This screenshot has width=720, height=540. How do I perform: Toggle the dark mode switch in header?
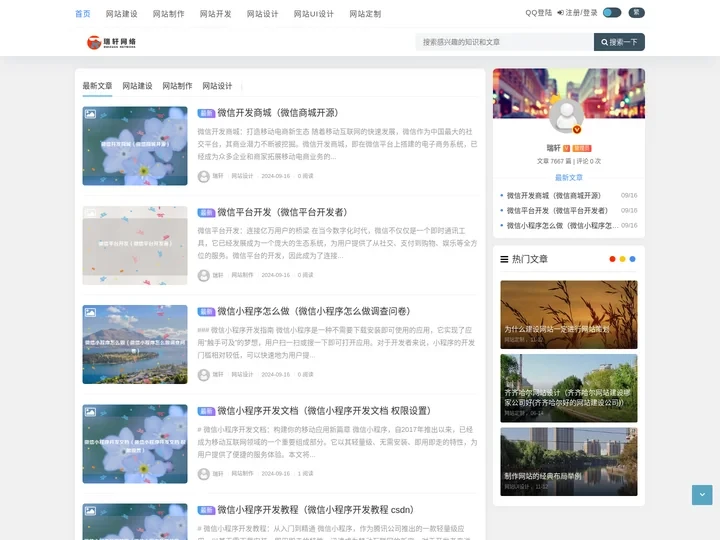[x=612, y=13]
